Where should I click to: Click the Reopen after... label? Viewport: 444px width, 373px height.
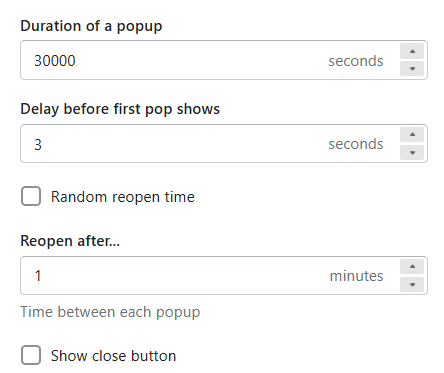coord(70,241)
